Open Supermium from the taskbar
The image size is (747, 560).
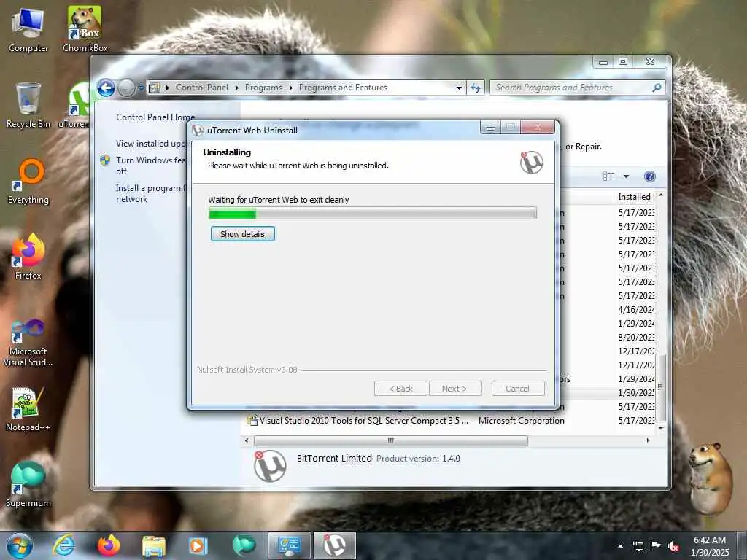click(x=244, y=545)
